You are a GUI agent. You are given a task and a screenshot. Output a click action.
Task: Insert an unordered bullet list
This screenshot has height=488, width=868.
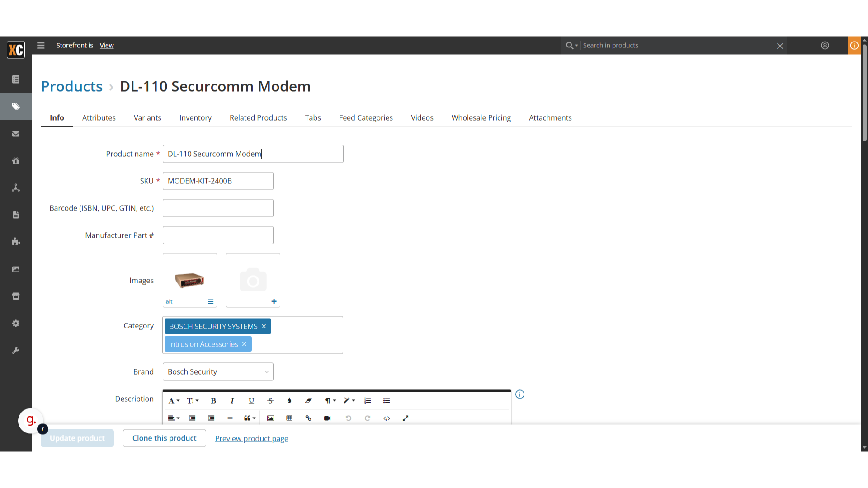387,400
